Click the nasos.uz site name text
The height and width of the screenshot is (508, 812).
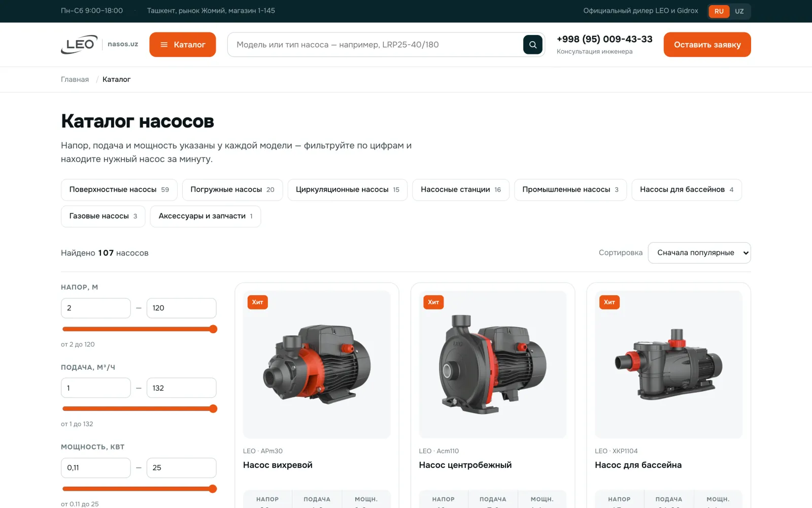pyautogui.click(x=123, y=44)
